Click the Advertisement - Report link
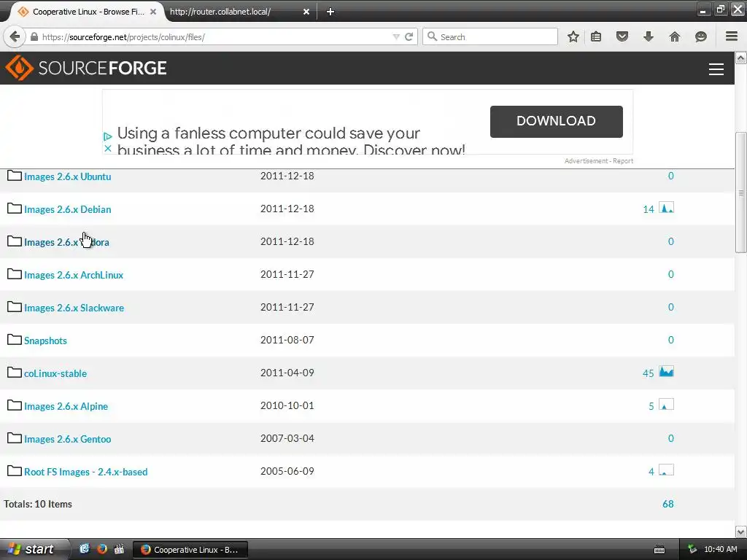The height and width of the screenshot is (560, 747). point(599,161)
